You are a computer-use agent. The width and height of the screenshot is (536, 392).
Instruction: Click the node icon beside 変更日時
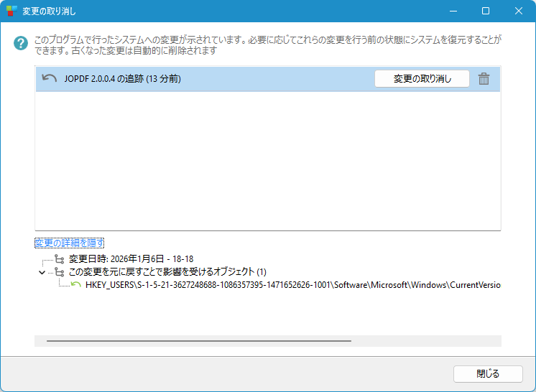(60, 259)
